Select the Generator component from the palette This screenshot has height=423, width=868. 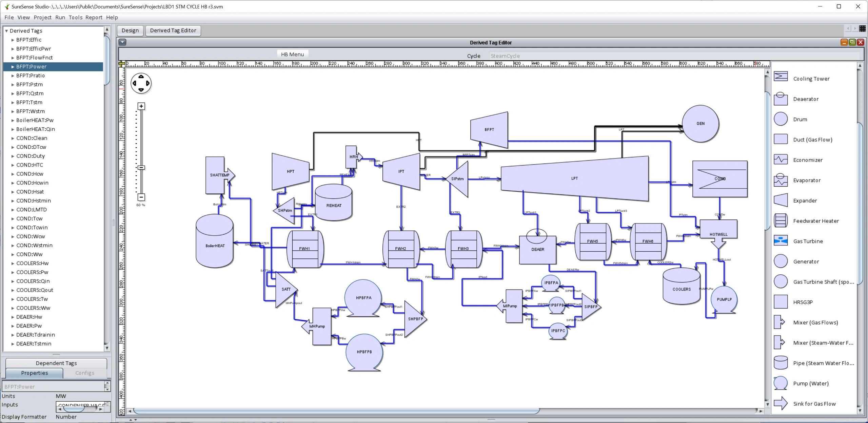coord(781,261)
